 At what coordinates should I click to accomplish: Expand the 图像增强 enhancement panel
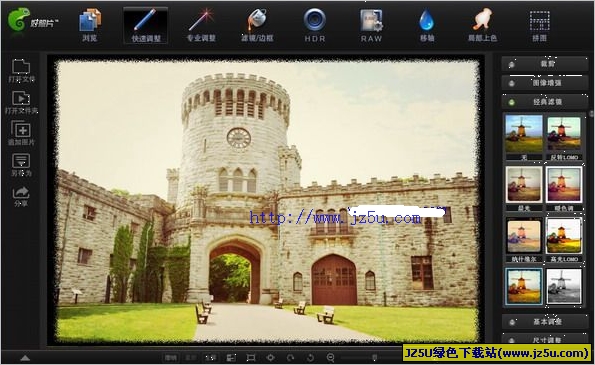point(545,83)
